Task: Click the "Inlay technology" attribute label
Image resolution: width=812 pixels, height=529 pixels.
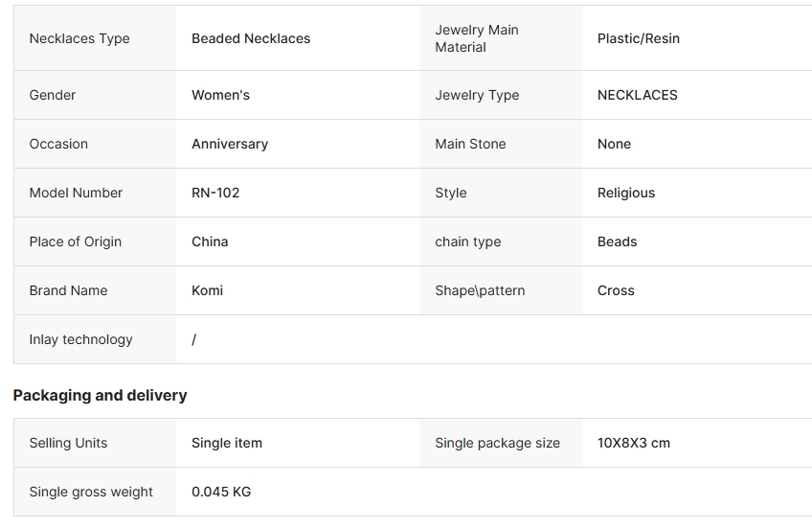Action: (80, 339)
